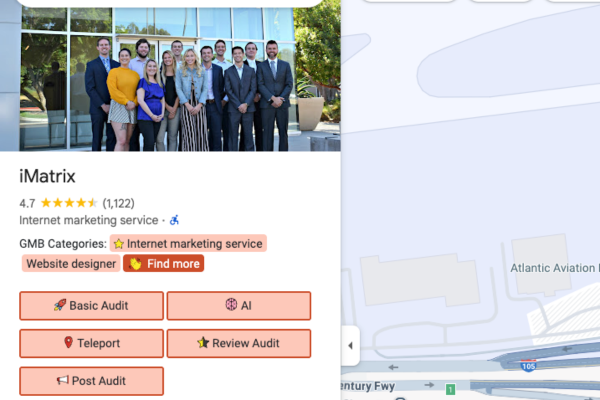Viewport: 600px width, 400px height.
Task: Click the green exit 1 marker
Action: pyautogui.click(x=450, y=389)
